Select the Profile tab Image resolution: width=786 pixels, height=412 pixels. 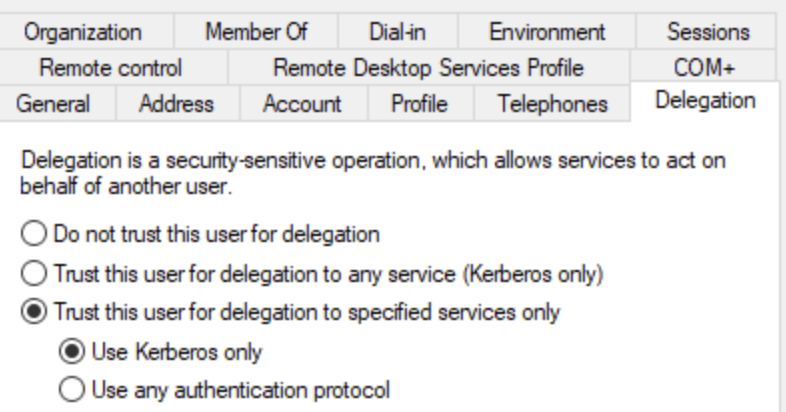[x=419, y=104]
